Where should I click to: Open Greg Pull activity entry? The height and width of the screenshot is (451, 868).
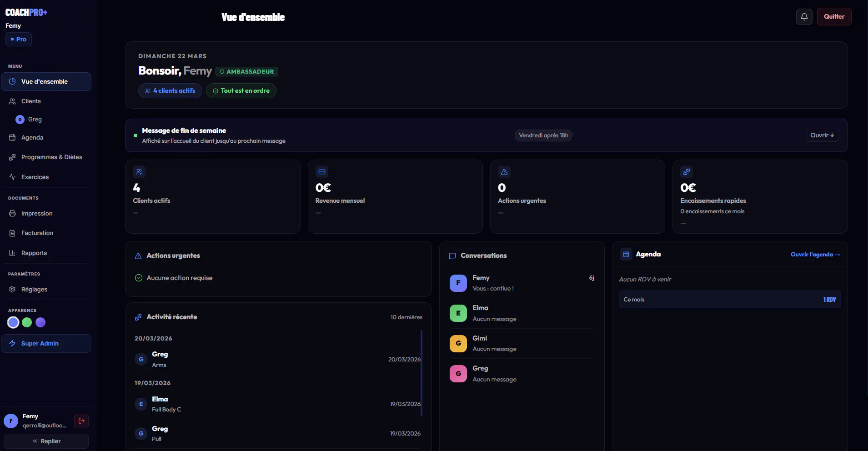click(277, 434)
